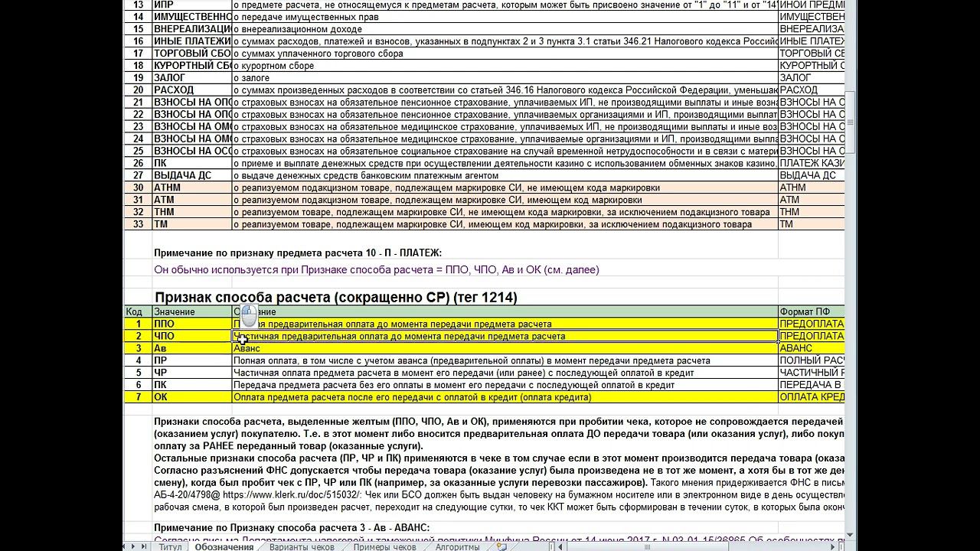Select the ЗАЛОГ value cell in row 19
Image resolution: width=980 pixels, height=551 pixels.
[x=192, y=78]
